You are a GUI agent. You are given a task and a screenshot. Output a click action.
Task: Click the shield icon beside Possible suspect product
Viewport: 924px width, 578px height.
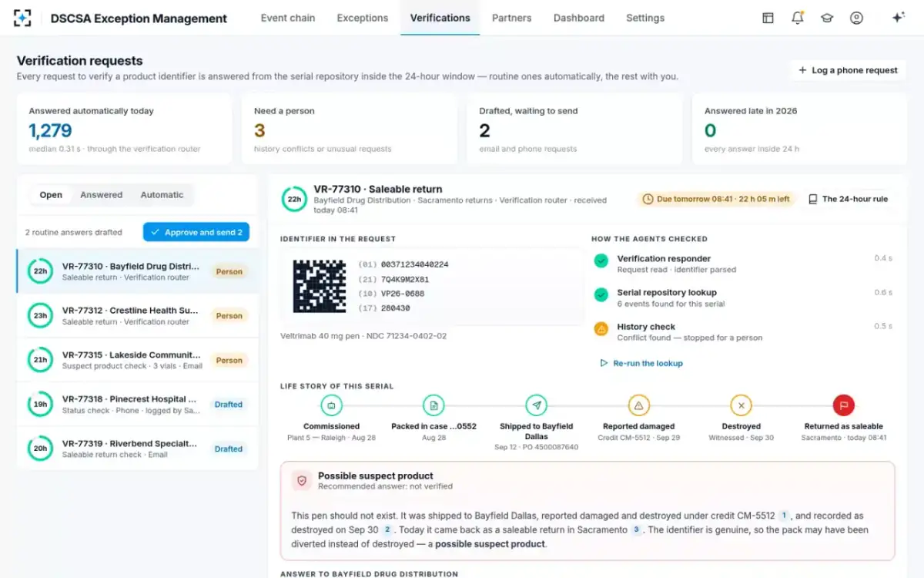coord(302,481)
